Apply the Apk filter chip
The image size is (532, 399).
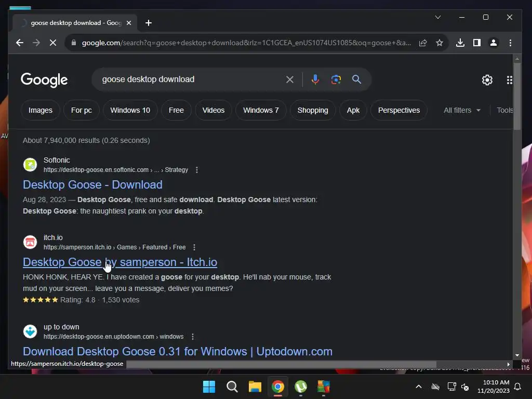(x=353, y=110)
